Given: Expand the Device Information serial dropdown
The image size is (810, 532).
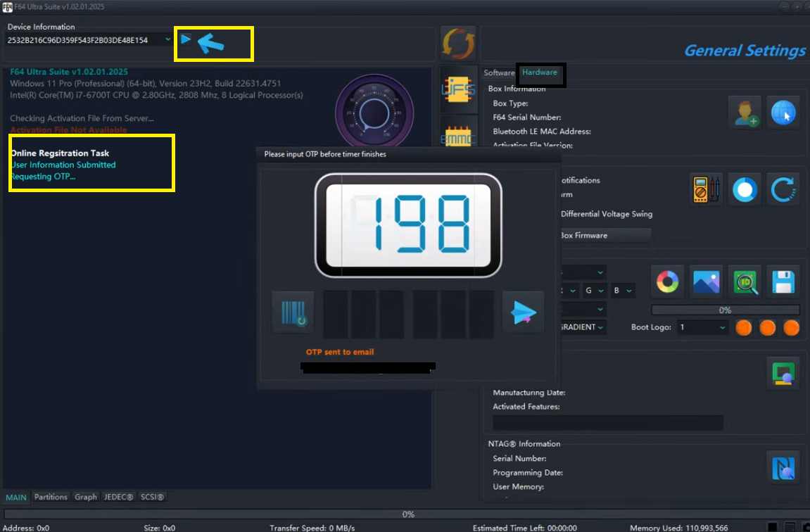Looking at the screenshot, I should (x=168, y=39).
